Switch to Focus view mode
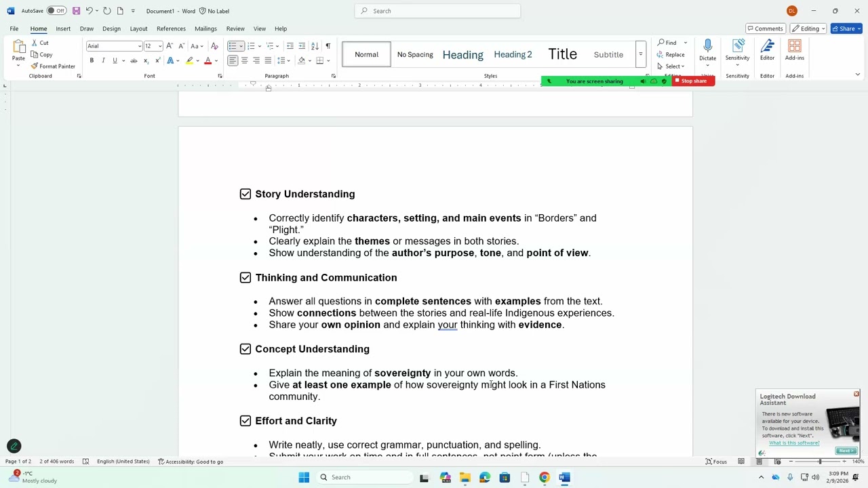The image size is (868, 488). (x=716, y=462)
